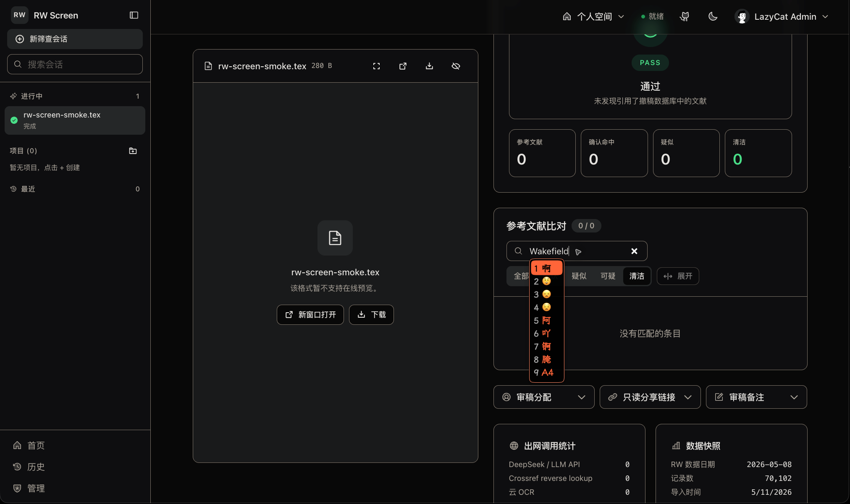850x504 pixels.
Task: Open the 历史 history page
Action: click(x=29, y=467)
